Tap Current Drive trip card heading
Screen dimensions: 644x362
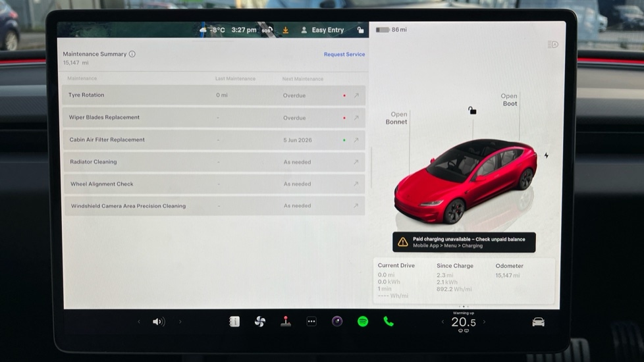coord(396,265)
